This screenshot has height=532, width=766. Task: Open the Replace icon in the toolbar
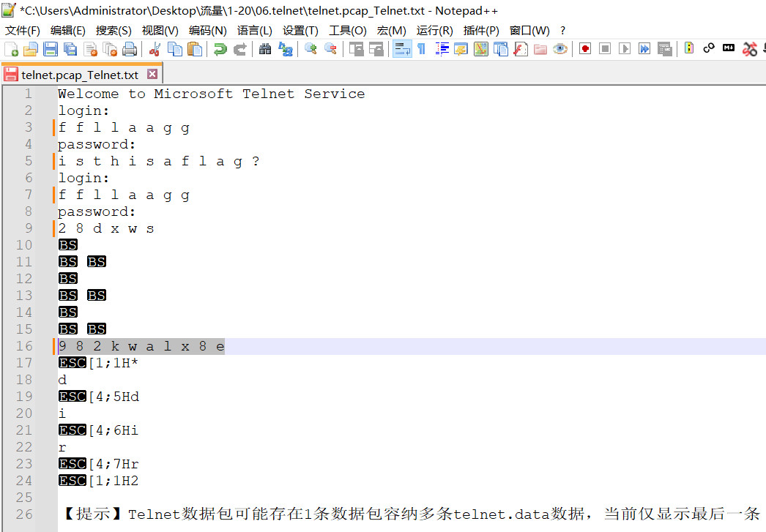click(286, 49)
